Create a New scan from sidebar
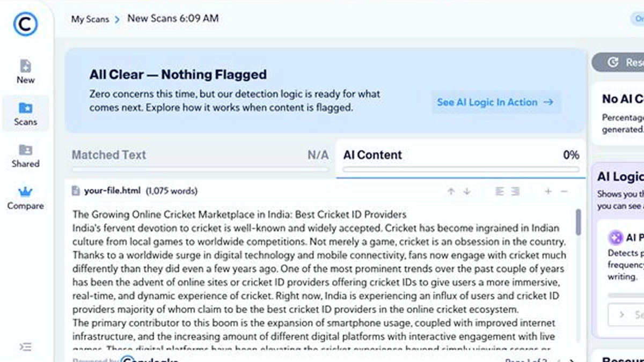Viewport: 644px width, 362px height. [x=25, y=72]
